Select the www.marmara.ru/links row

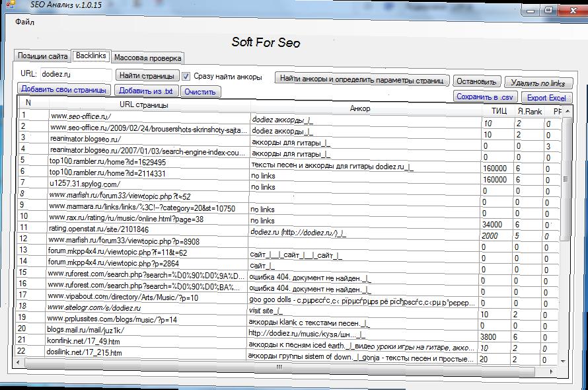pos(289,208)
